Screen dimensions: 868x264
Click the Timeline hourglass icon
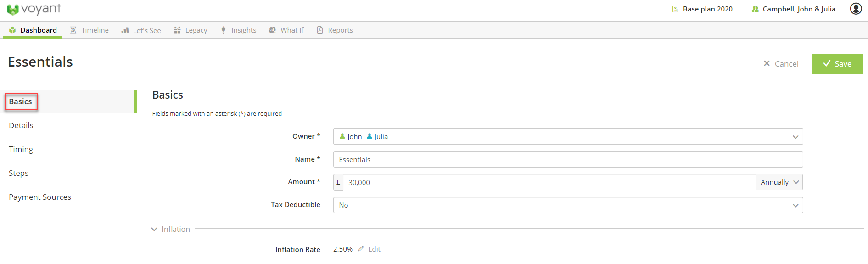coord(73,30)
